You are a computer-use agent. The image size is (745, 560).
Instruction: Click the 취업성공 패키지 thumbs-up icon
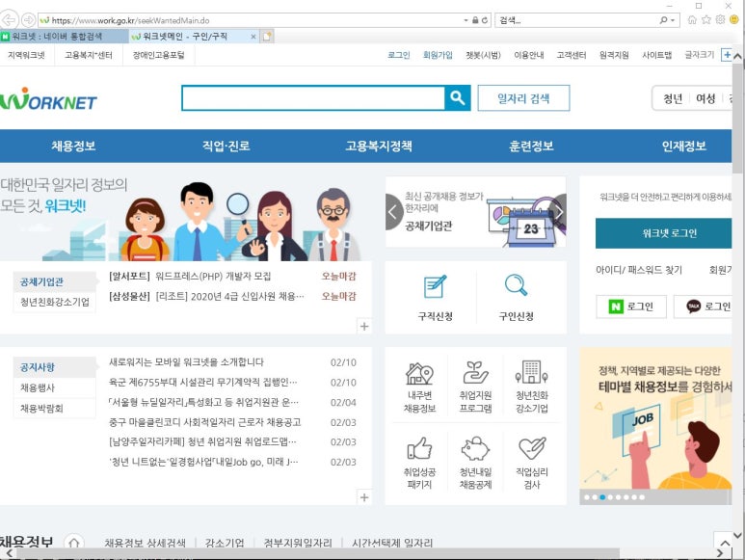(419, 449)
